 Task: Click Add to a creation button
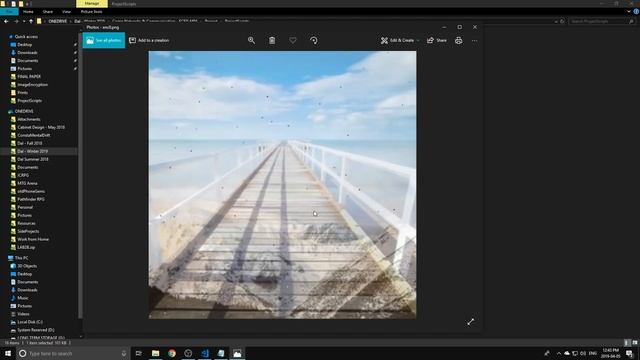(149, 40)
